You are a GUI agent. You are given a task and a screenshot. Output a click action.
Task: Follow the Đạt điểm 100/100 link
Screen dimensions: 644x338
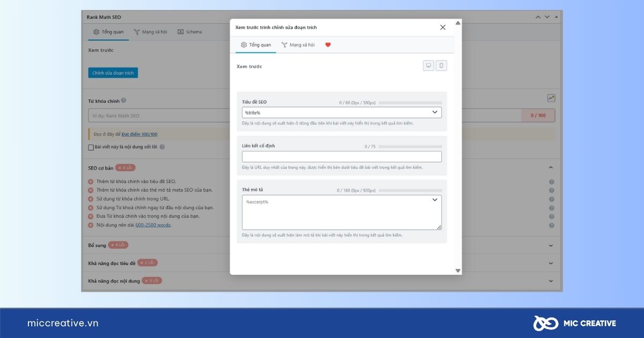tap(140, 134)
